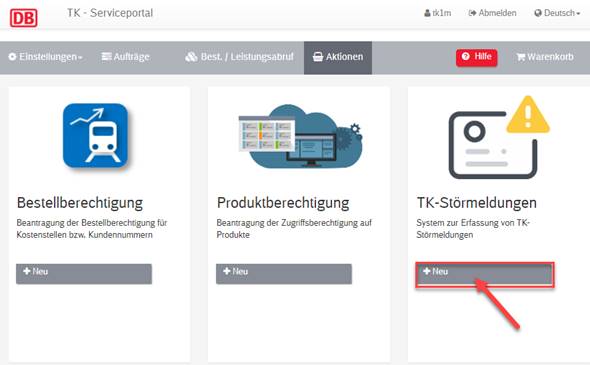This screenshot has height=365, width=590.
Task: Open user profile tk1m
Action: point(438,13)
